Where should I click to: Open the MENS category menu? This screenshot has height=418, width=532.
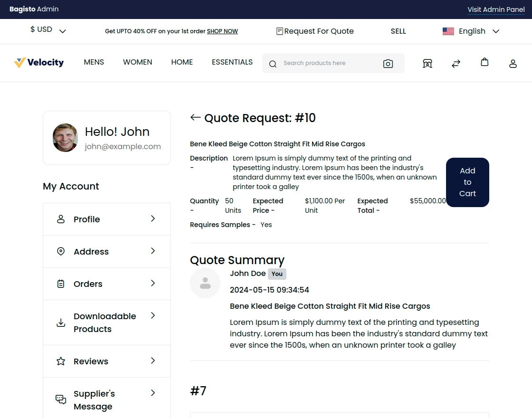pos(94,62)
